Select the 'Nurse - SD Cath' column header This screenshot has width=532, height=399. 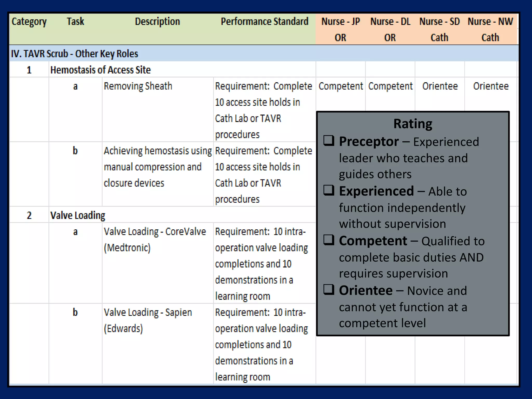pos(440,29)
